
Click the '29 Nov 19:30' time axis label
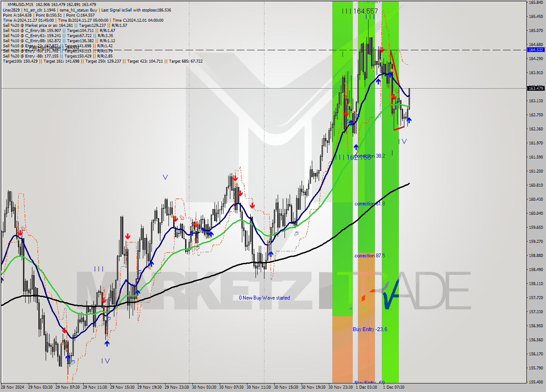150,387
